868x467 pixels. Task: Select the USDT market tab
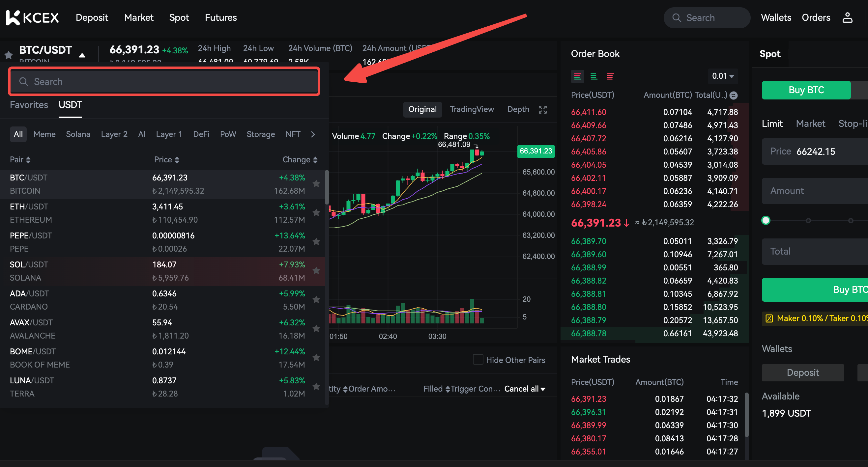pos(70,105)
